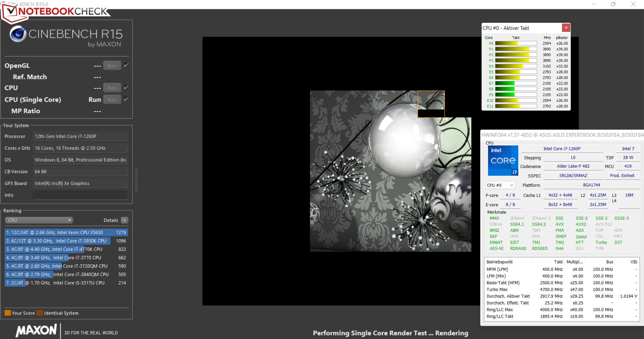Viewport: 644px width, 339px height.
Task: Select ranking row Intel Core i7-4770K CPU
Action: (66, 249)
